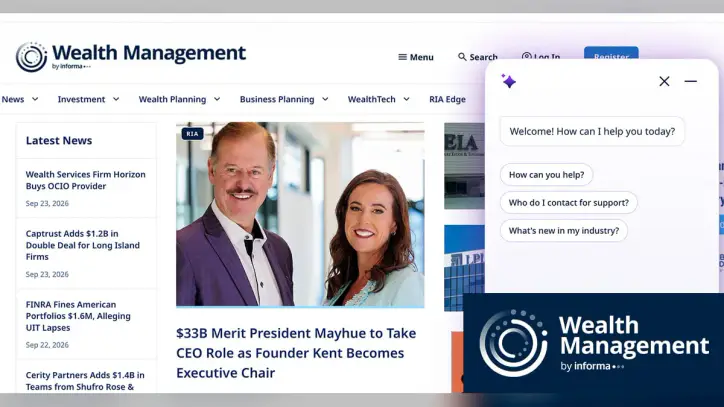Open the Investment nav item

pyautogui.click(x=81, y=99)
